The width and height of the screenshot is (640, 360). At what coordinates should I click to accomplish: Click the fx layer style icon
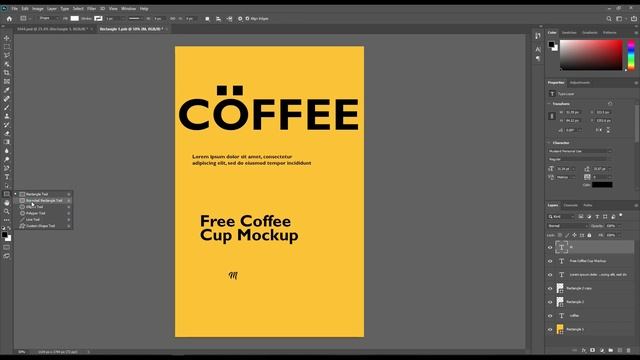coord(584,350)
